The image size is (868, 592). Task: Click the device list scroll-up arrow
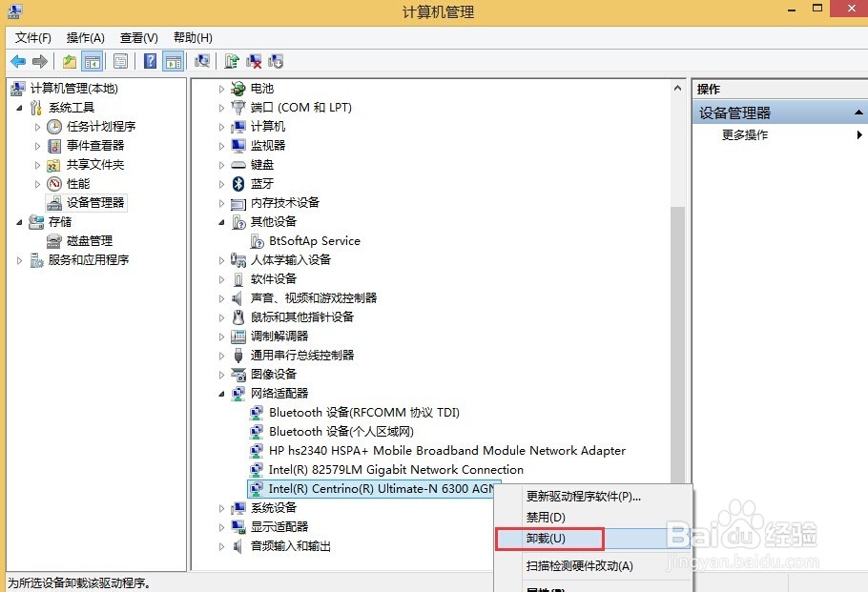[x=677, y=88]
